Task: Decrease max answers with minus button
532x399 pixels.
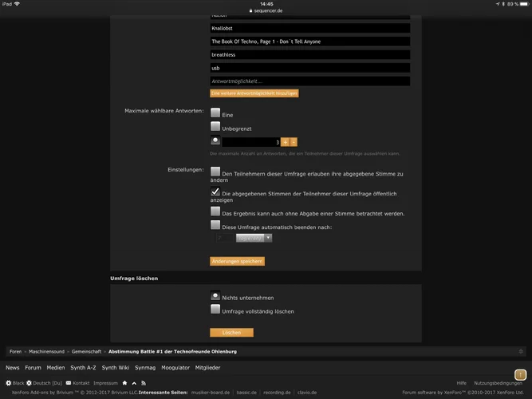Action: [x=294, y=142]
